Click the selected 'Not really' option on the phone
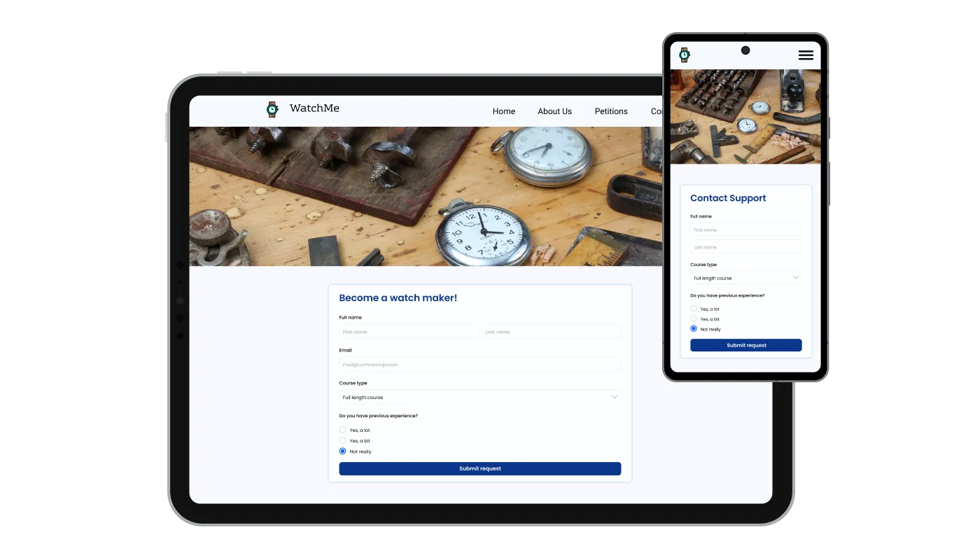The height and width of the screenshot is (560, 959). (x=694, y=328)
